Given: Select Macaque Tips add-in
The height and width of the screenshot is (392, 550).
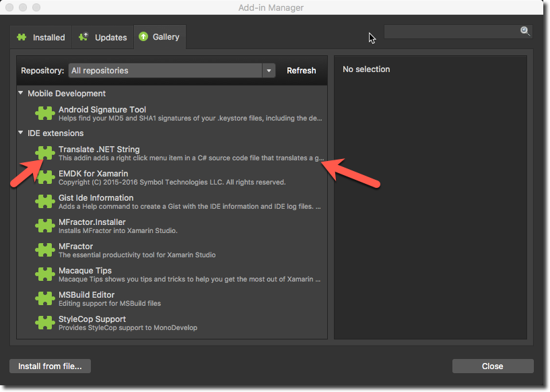Looking at the screenshot, I should [172, 274].
